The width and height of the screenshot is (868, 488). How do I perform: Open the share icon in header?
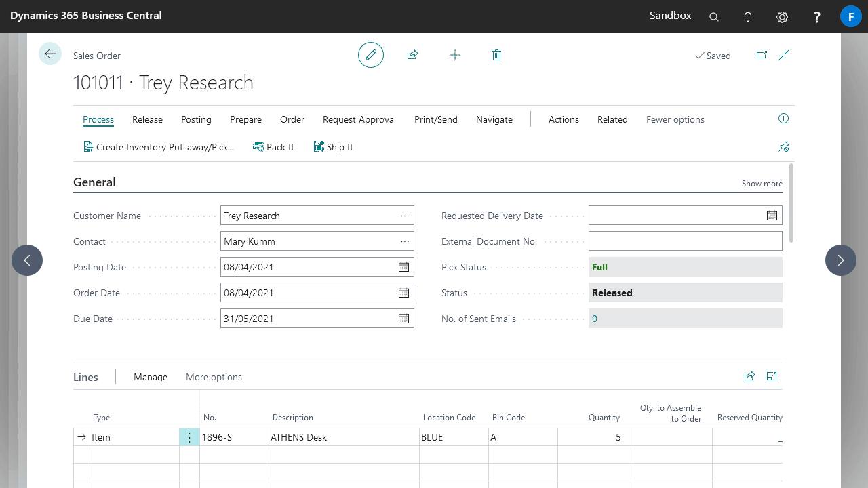coord(412,55)
